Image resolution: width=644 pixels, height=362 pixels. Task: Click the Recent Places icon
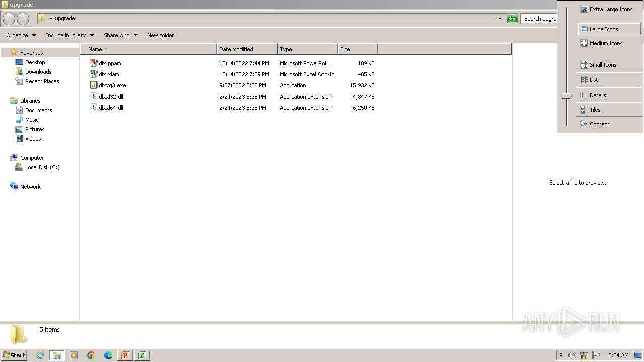(x=19, y=81)
